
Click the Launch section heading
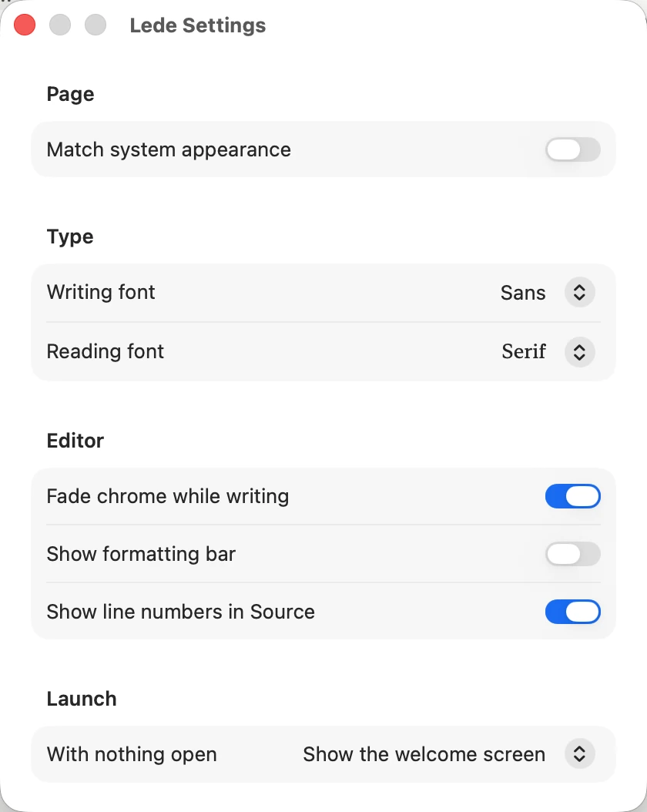coord(82,699)
